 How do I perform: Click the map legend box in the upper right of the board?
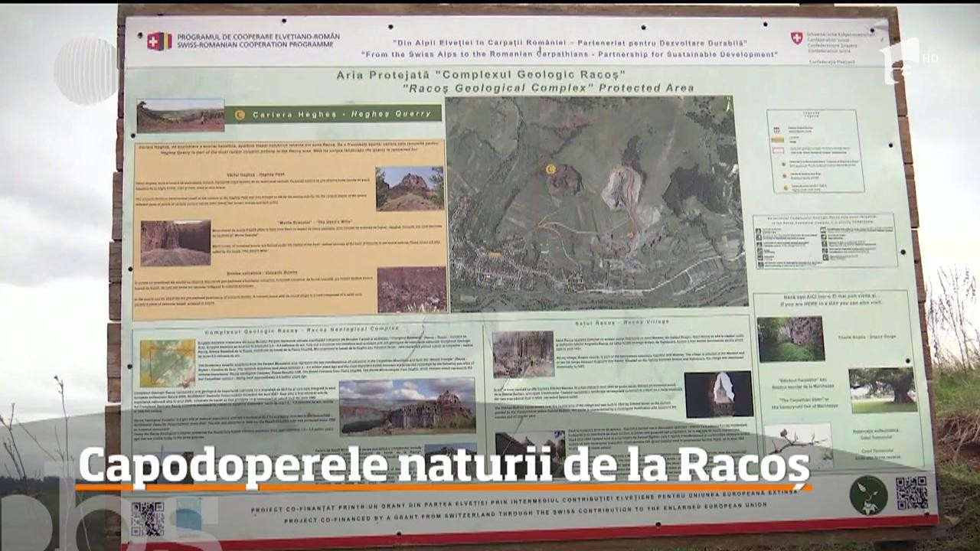[x=815, y=152]
